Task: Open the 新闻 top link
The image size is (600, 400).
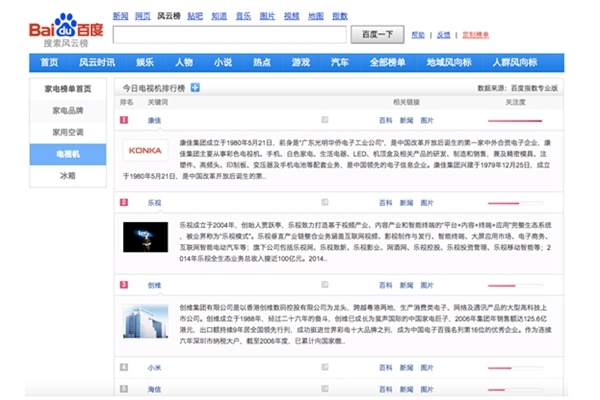Action: click(121, 16)
